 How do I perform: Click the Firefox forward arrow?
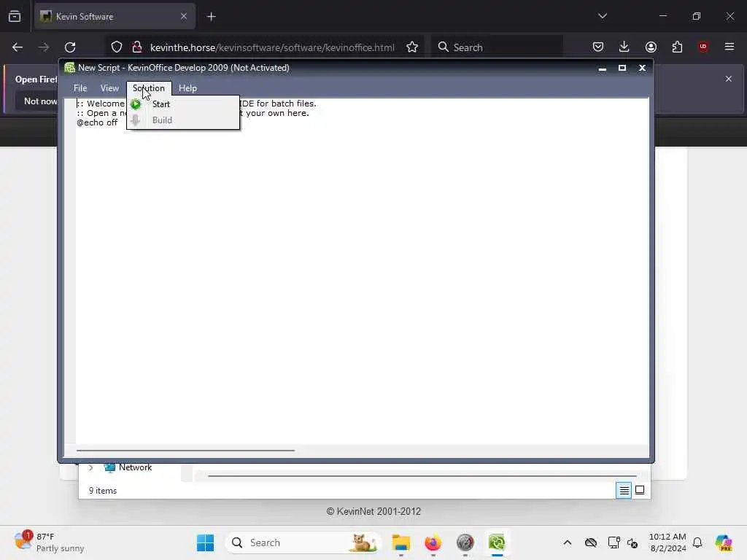(x=43, y=47)
